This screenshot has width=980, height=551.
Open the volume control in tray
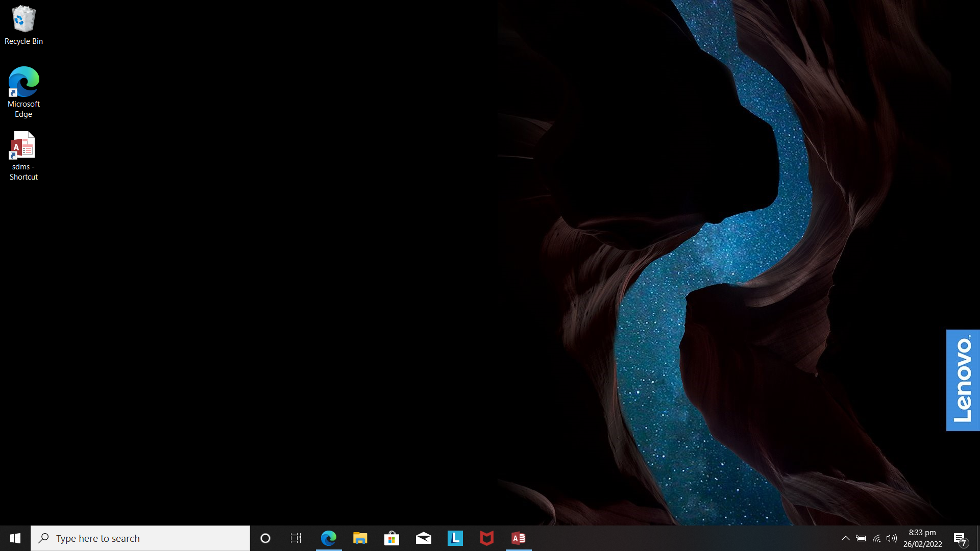[892, 538]
